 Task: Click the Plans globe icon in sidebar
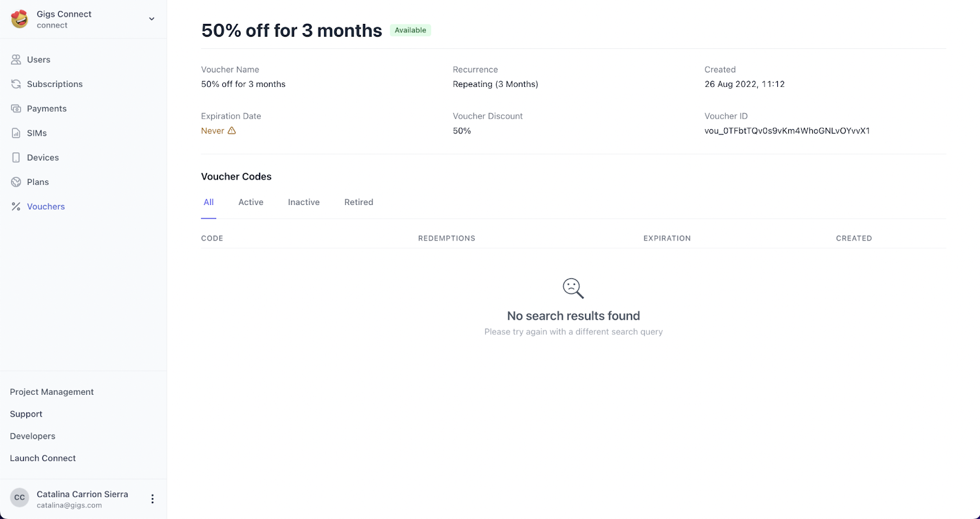(x=16, y=182)
